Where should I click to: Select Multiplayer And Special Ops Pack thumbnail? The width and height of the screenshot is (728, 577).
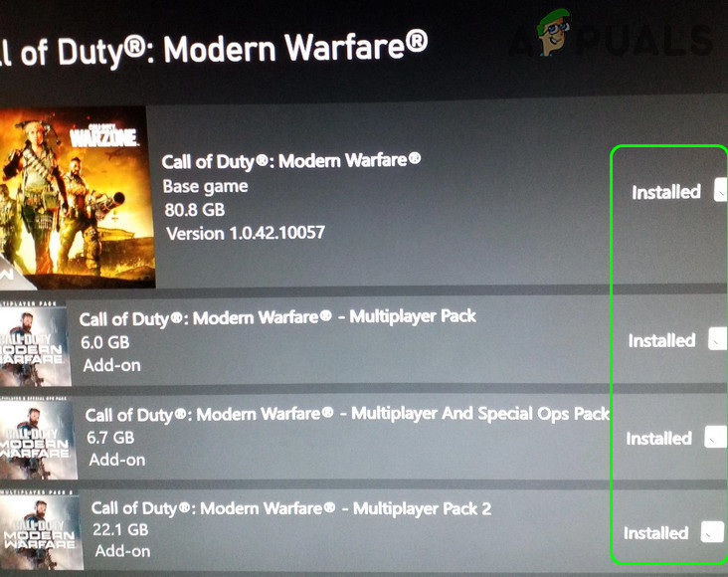point(37,439)
